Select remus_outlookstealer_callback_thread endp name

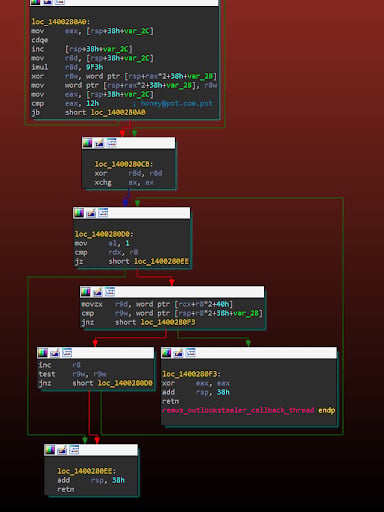tap(248, 410)
